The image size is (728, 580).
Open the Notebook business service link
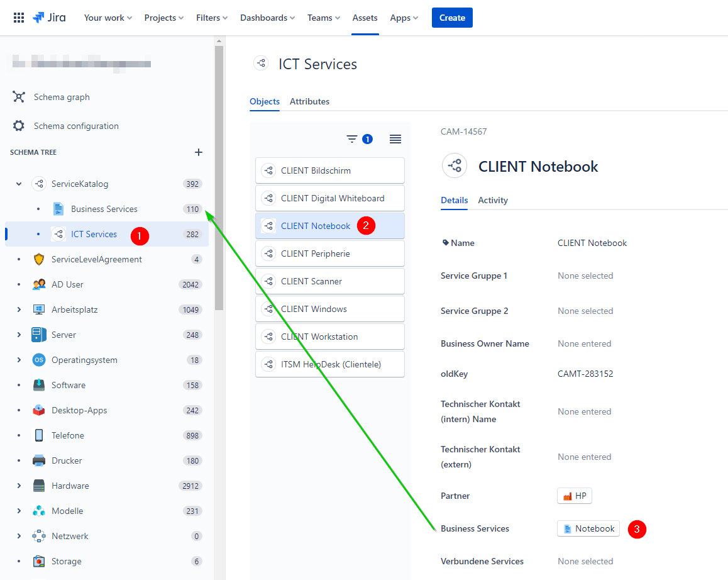pyautogui.click(x=588, y=528)
